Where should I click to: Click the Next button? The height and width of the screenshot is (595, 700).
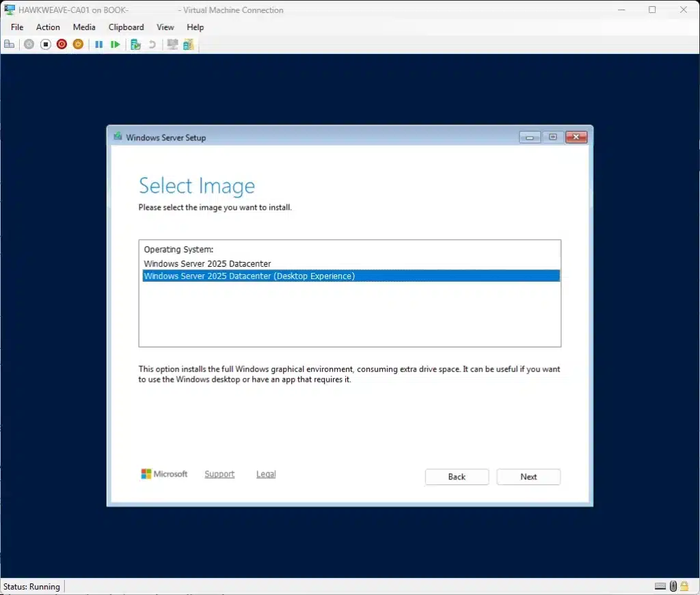click(x=528, y=477)
